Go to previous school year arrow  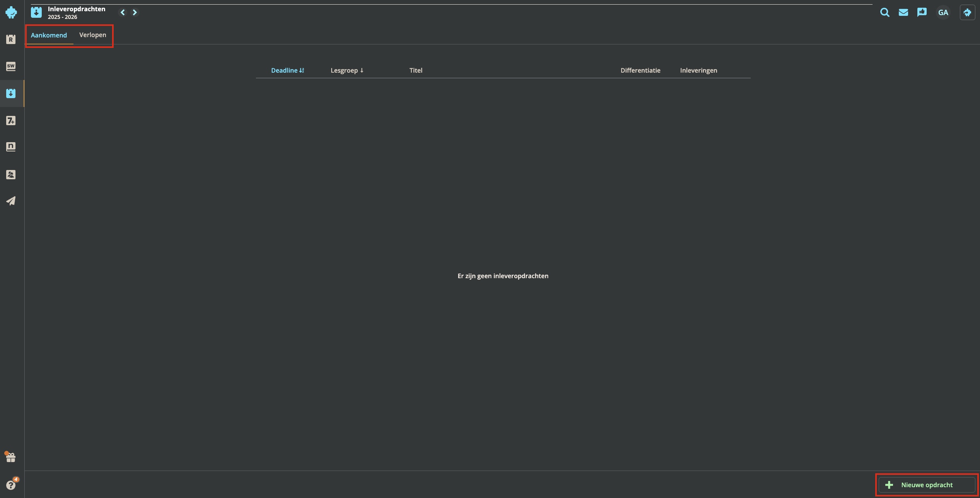(123, 12)
